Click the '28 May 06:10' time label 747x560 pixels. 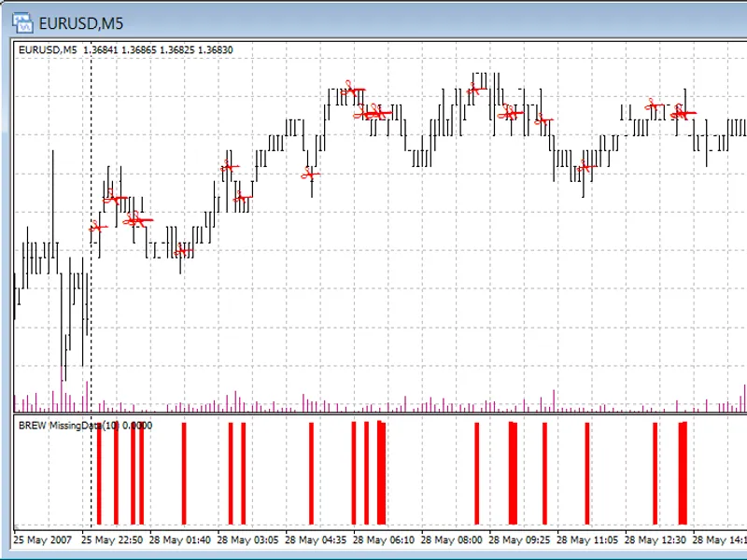point(384,540)
